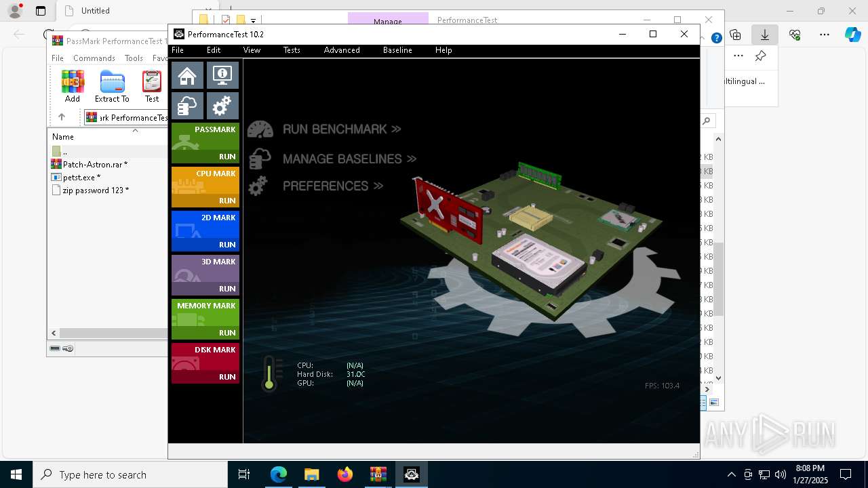The height and width of the screenshot is (488, 868).
Task: Open the Manage tab in File Explorer
Action: 388,20
